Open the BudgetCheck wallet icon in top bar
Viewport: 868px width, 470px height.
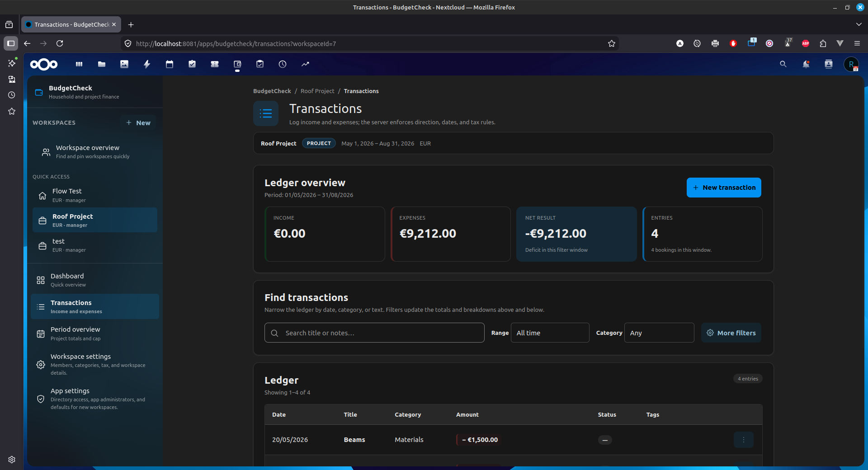click(237, 64)
